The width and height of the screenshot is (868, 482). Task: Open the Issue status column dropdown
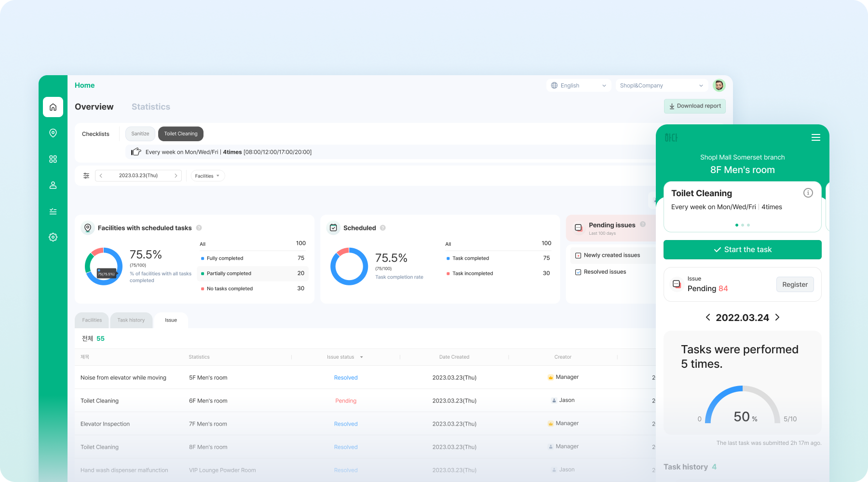(344, 357)
